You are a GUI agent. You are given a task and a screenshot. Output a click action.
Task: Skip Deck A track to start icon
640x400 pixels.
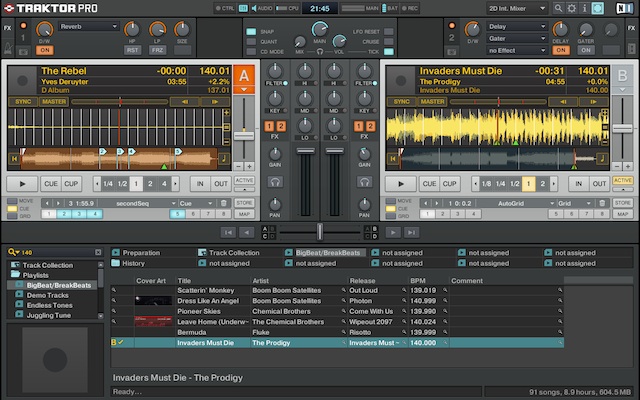pos(14,158)
